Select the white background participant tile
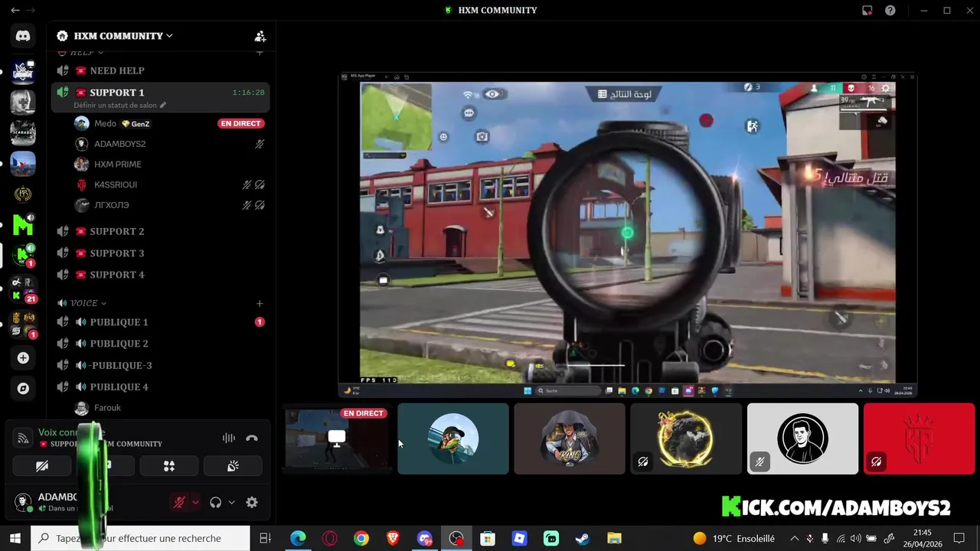 802,439
